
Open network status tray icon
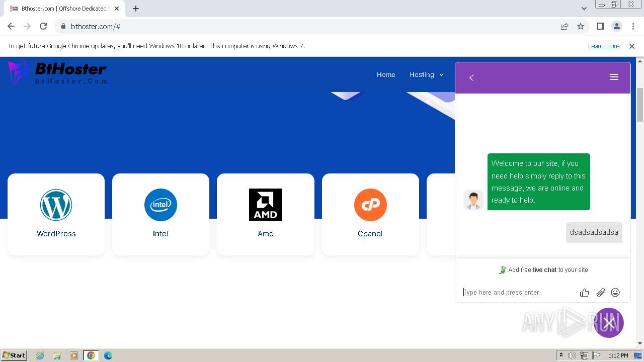[x=584, y=355]
